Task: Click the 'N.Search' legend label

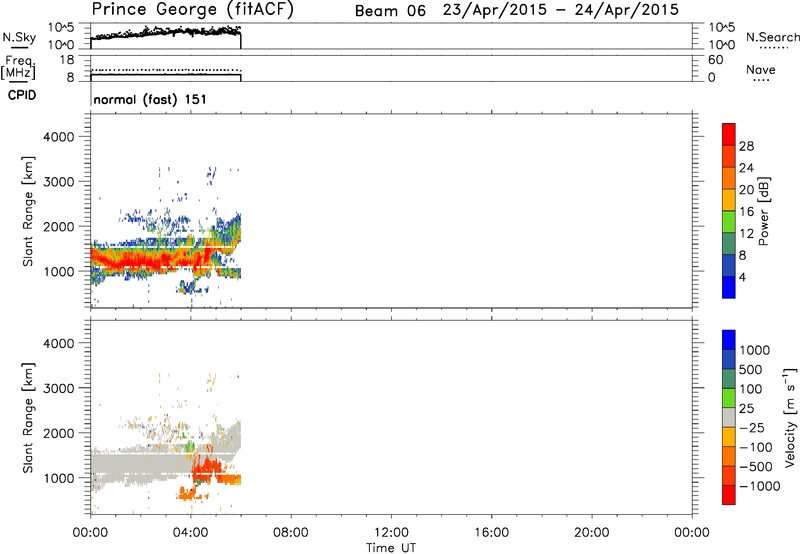Action: (x=772, y=37)
